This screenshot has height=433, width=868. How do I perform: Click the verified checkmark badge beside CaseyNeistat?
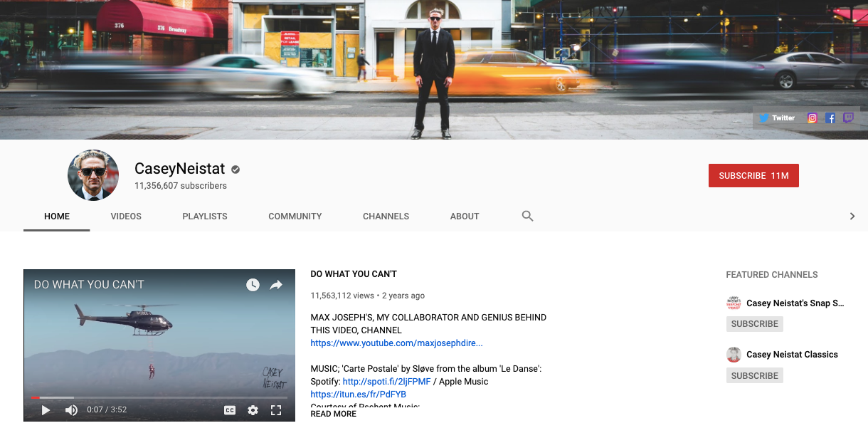[235, 169]
